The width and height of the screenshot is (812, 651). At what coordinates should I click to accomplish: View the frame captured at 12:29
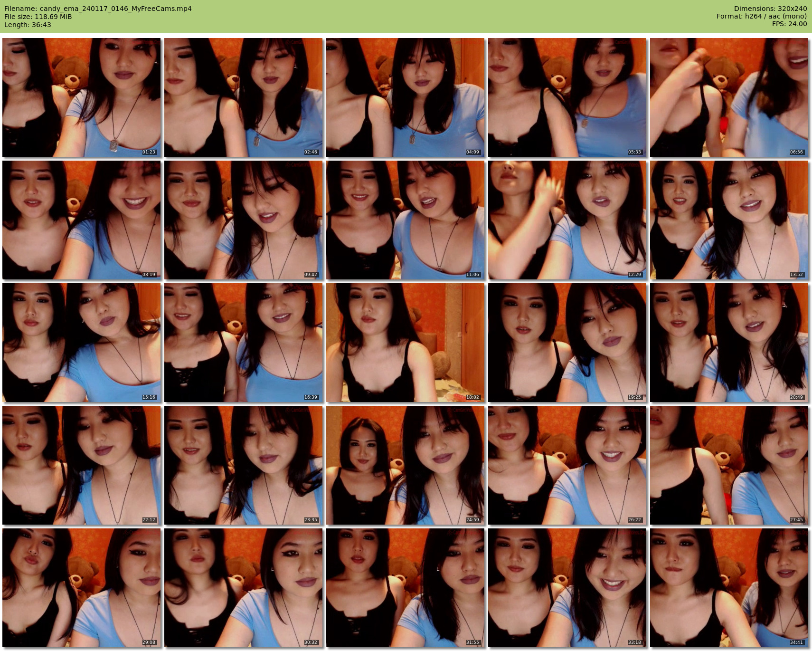pos(567,220)
